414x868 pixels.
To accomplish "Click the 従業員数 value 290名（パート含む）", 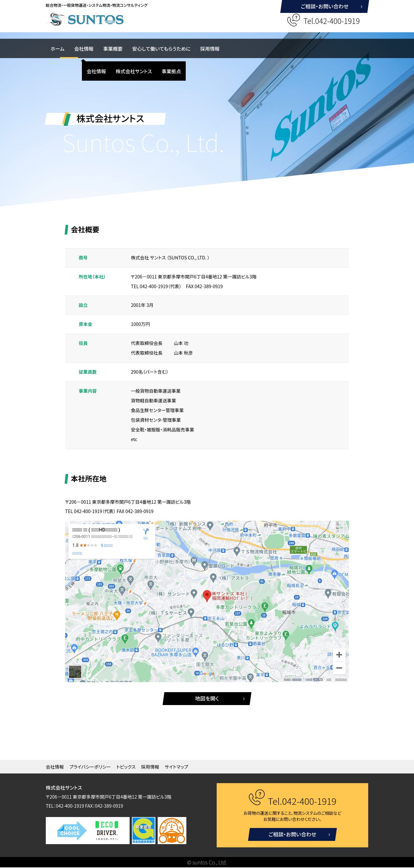I will (149, 372).
